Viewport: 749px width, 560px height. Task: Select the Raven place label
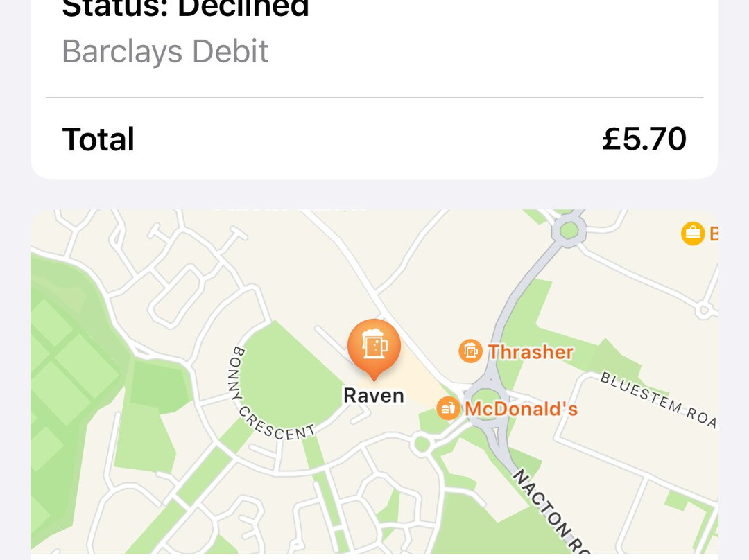(374, 396)
